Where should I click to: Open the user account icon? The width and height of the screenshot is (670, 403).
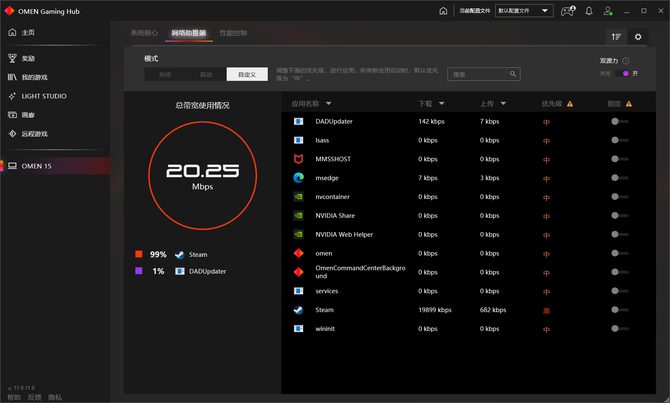pyautogui.click(x=608, y=11)
